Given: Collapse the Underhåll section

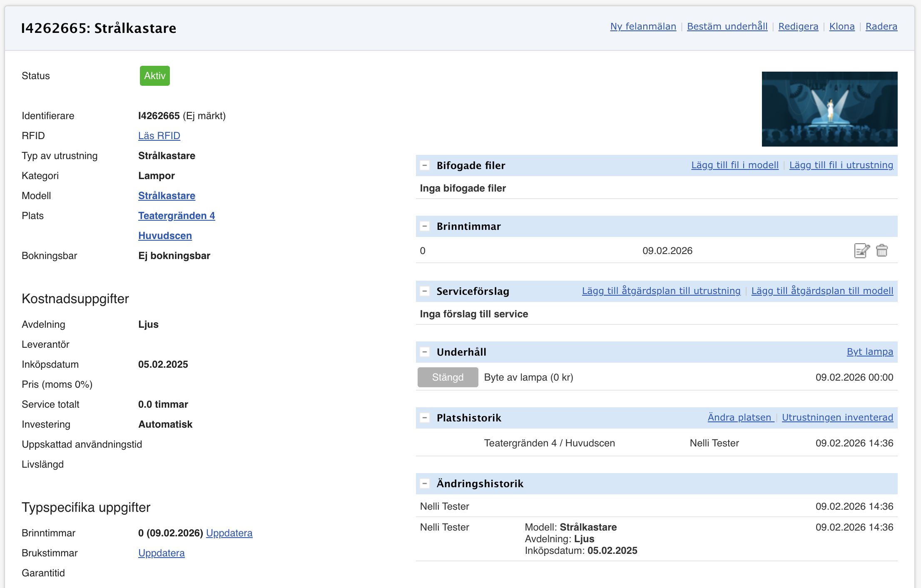Looking at the screenshot, I should coord(425,352).
